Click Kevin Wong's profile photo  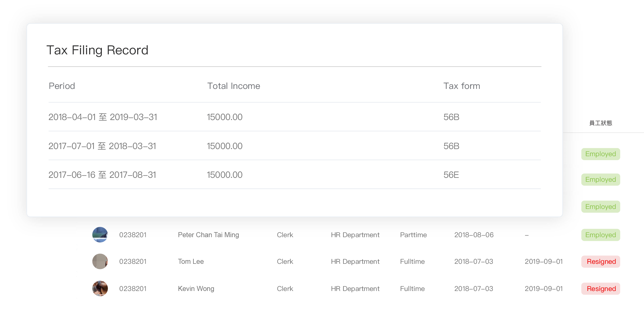100,288
